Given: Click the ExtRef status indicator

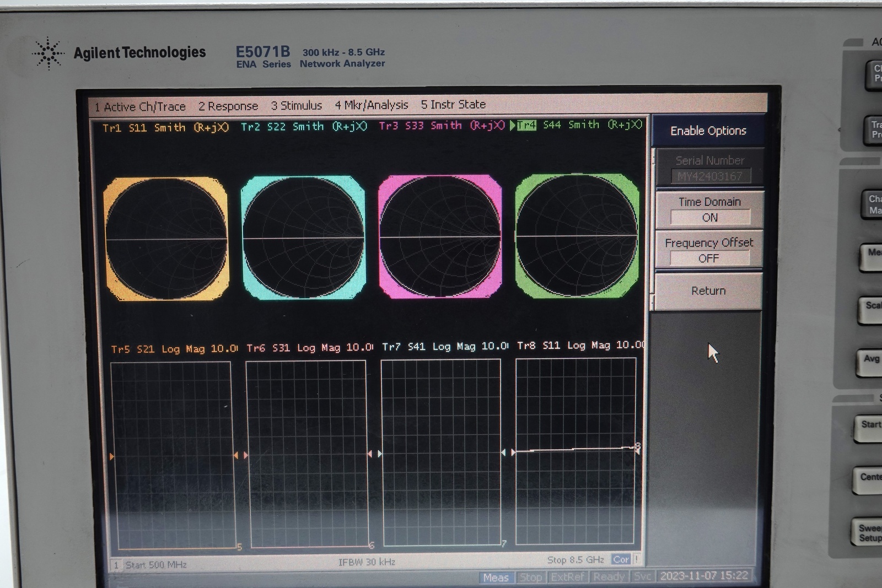Looking at the screenshot, I should pyautogui.click(x=567, y=577).
